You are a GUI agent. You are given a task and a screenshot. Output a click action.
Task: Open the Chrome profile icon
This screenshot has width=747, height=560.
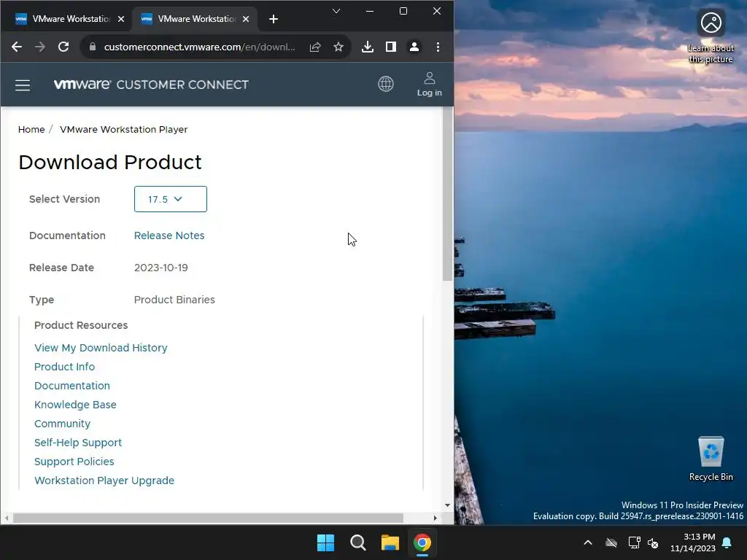pyautogui.click(x=414, y=47)
